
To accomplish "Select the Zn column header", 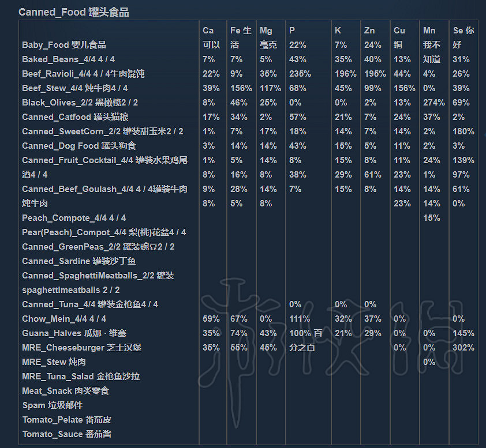I will 369,31.
